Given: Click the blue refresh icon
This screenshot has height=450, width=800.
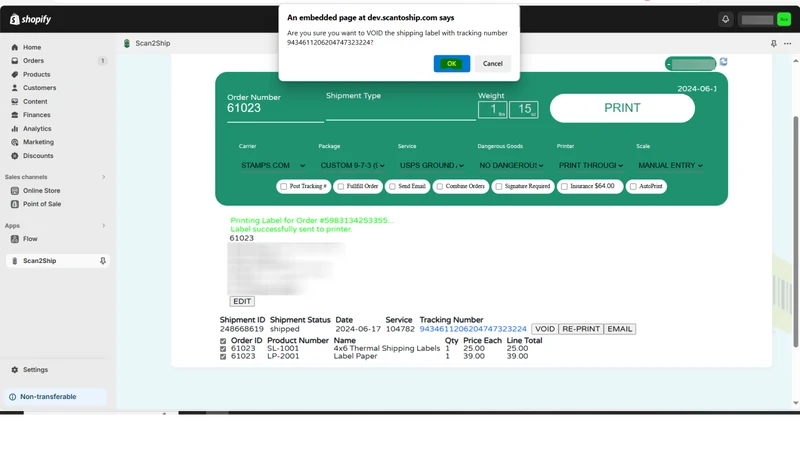Looking at the screenshot, I should click(x=723, y=62).
